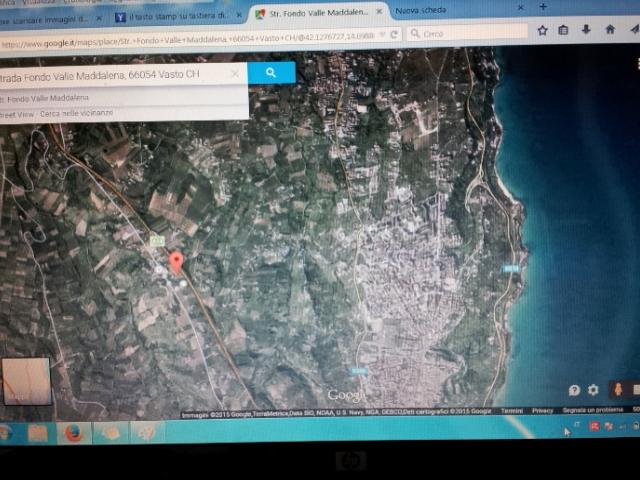Switch to Str. Fondo Valle Maddalena tab
640x480 pixels.
[315, 13]
